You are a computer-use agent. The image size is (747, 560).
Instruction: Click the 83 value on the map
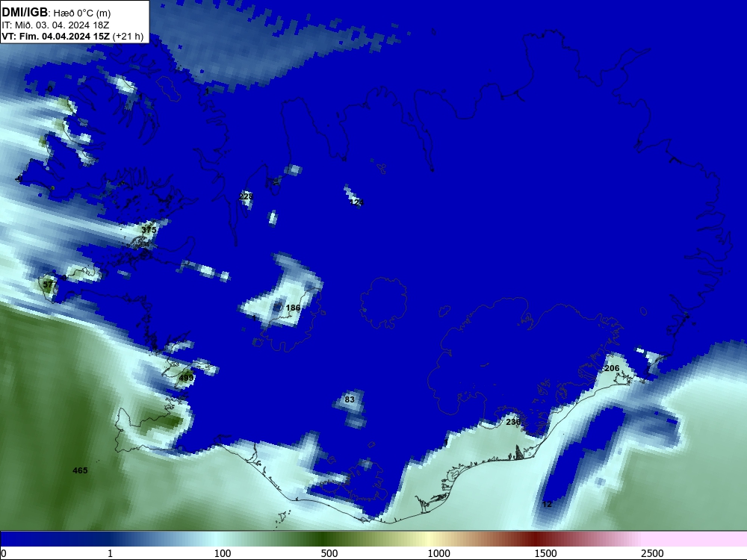[350, 399]
